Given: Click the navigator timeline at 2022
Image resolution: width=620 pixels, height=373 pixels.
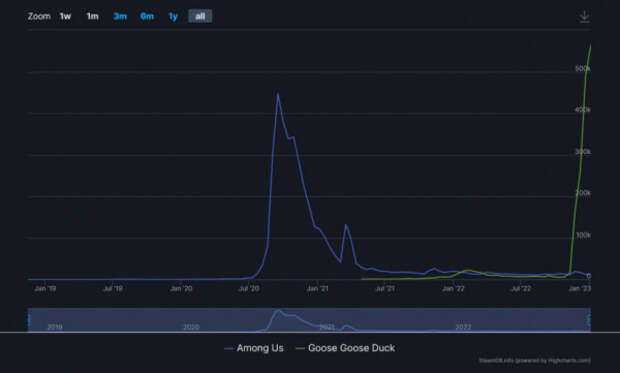Looking at the screenshot, I should pyautogui.click(x=463, y=327).
